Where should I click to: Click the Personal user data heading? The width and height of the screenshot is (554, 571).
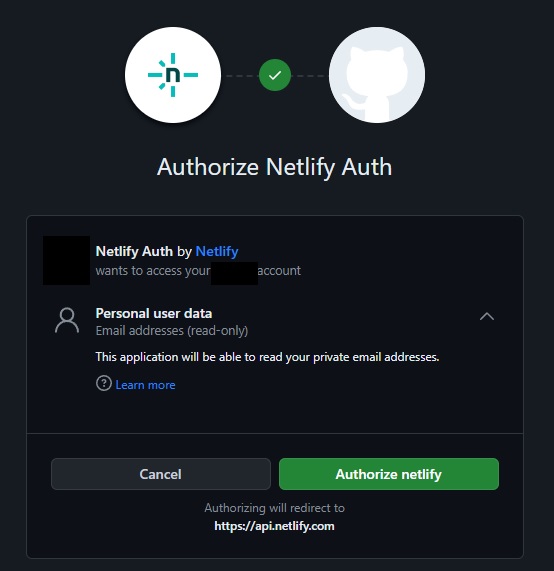154,314
